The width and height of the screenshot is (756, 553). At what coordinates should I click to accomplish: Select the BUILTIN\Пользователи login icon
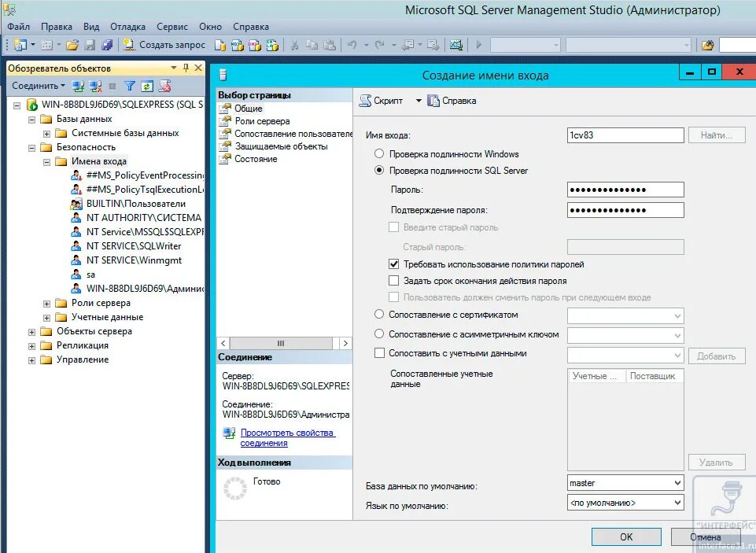pyautogui.click(x=76, y=204)
